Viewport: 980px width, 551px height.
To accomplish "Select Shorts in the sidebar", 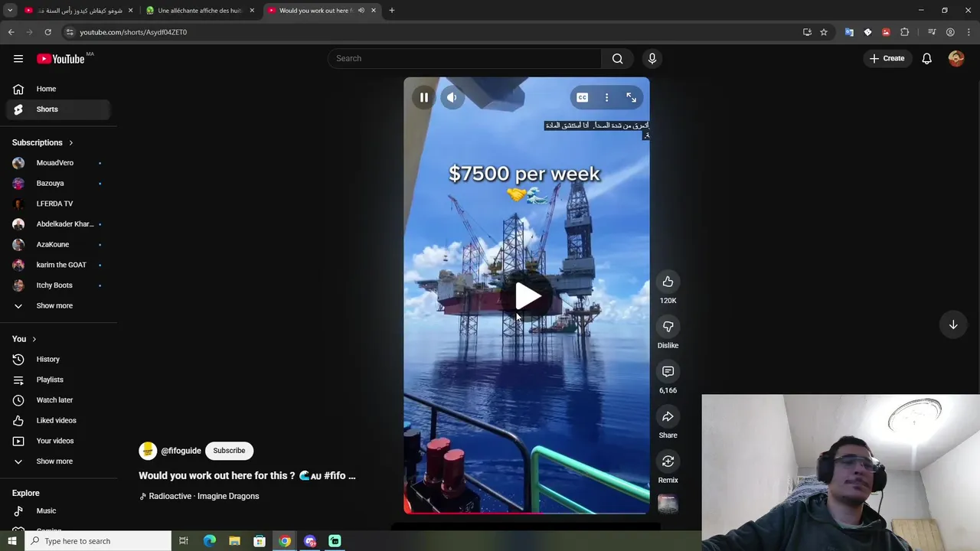I will tap(58, 109).
